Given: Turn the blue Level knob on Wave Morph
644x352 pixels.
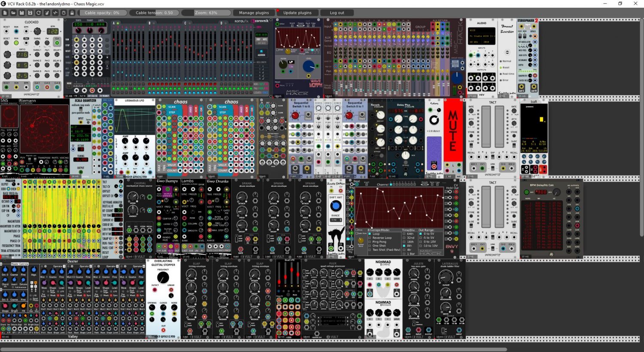Looking at the screenshot, I should tap(309, 66).
